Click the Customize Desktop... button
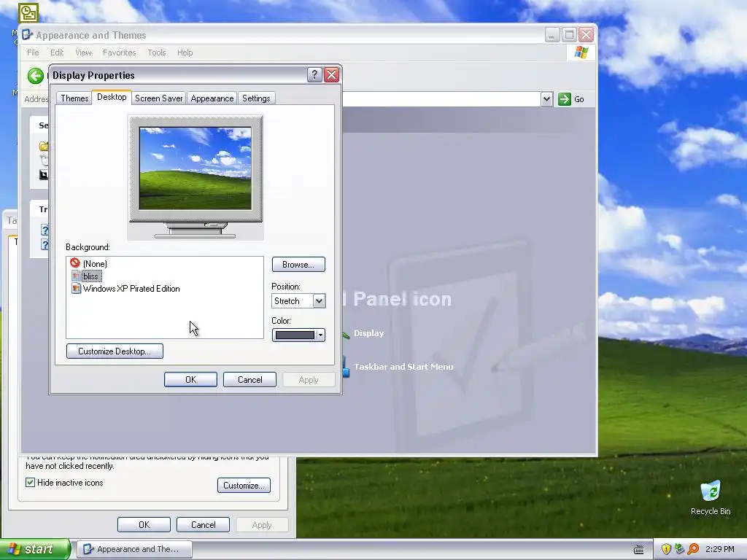The height and width of the screenshot is (560, 747). click(x=115, y=351)
